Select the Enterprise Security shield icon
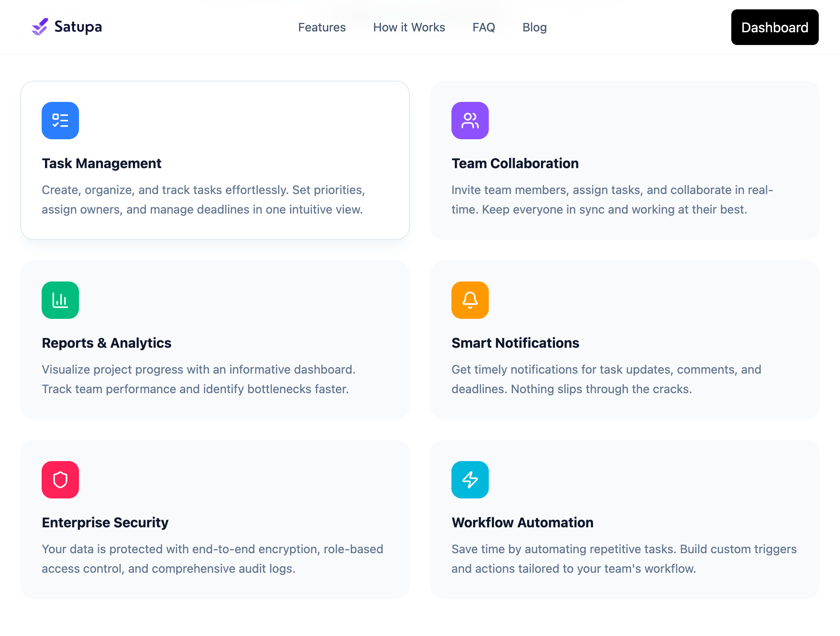The image size is (840, 636). 60,480
